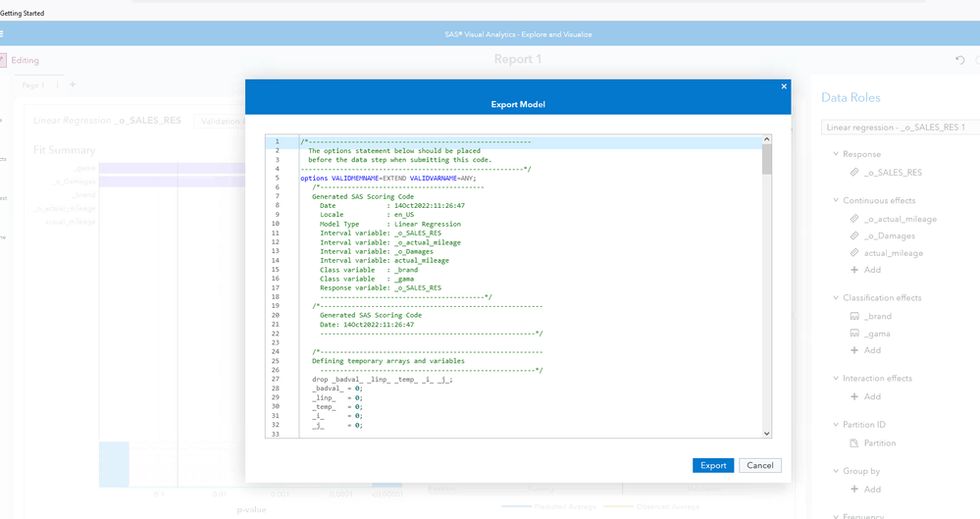This screenshot has width=980, height=519.
Task: Open the Linear regression object selector
Action: [x=900, y=127]
